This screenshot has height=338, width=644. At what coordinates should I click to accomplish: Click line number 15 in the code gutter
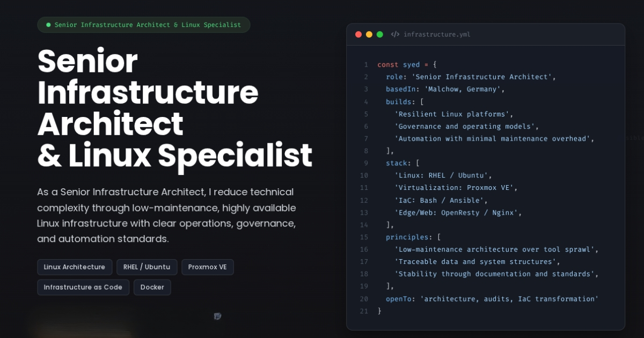coord(364,237)
